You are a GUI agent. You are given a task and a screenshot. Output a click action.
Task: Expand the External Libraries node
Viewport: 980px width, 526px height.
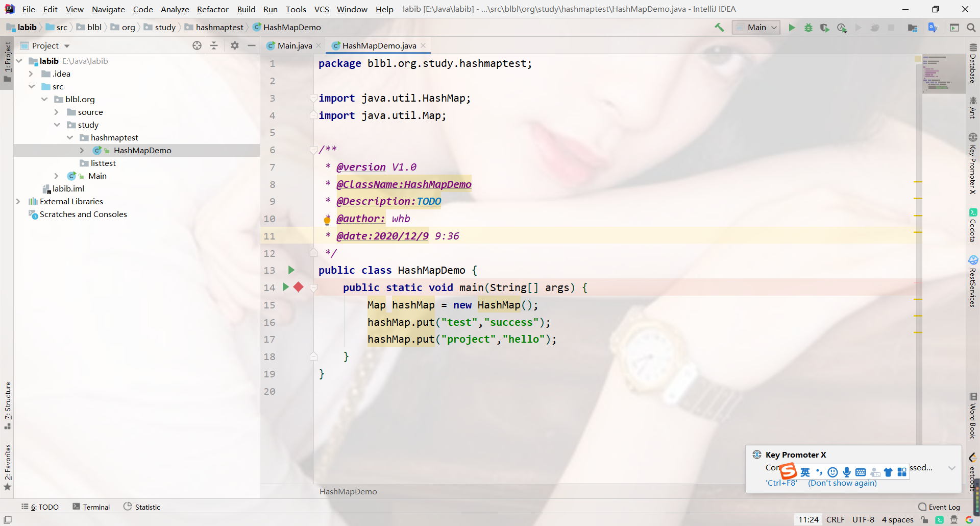click(x=18, y=201)
